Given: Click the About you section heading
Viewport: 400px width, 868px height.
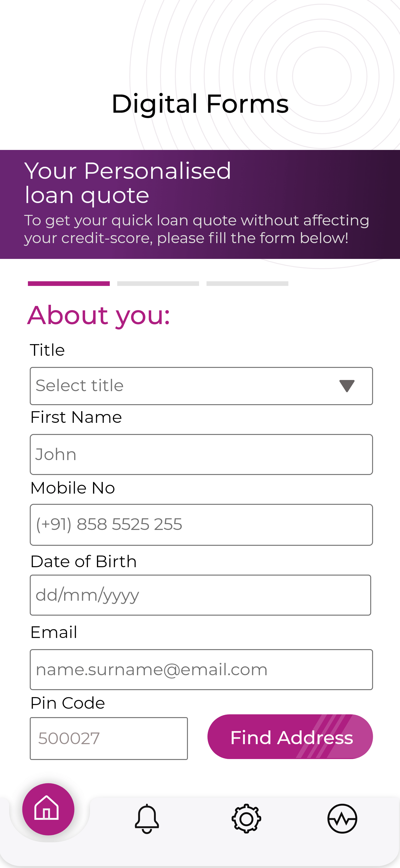Looking at the screenshot, I should [x=99, y=315].
